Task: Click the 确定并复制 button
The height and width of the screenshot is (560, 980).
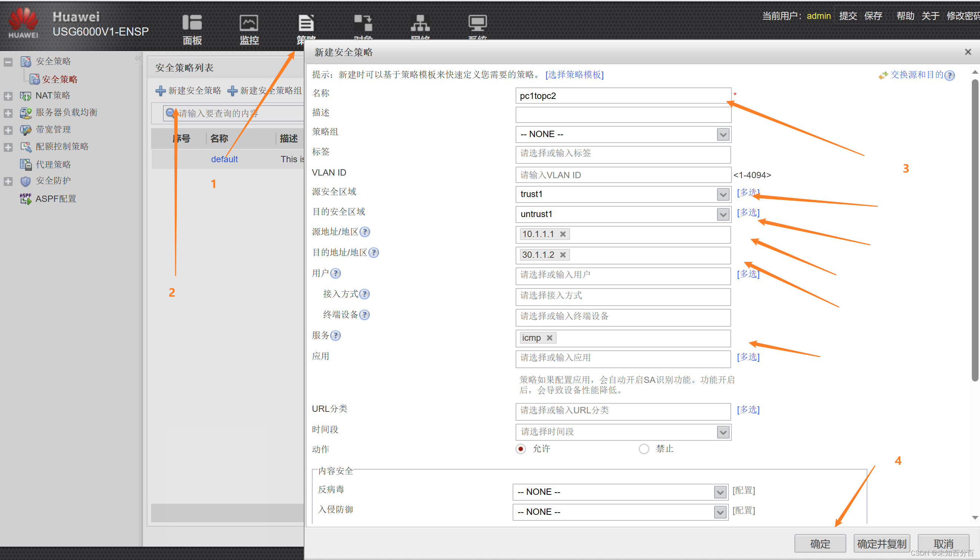Action: (x=881, y=543)
